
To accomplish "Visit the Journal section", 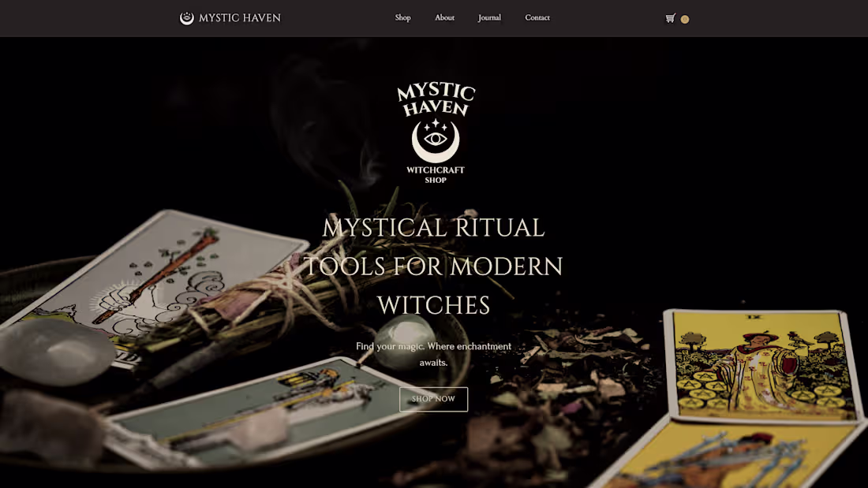I will tap(489, 17).
